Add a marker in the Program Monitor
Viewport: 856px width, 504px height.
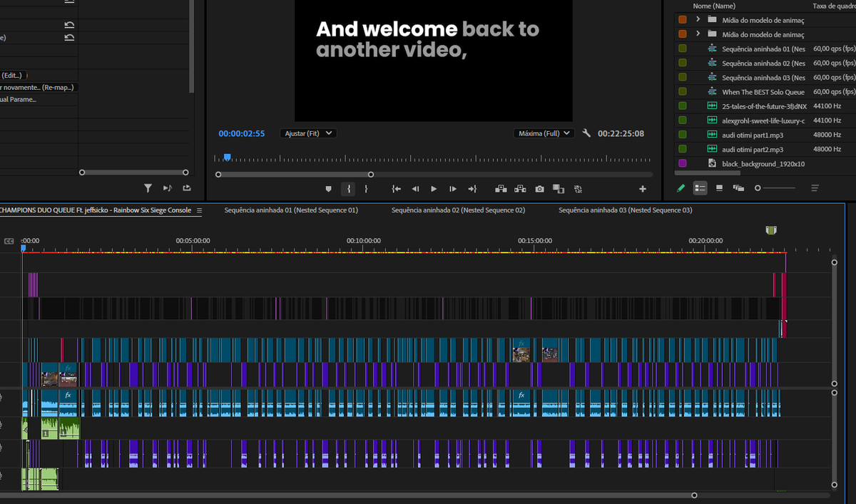coord(329,189)
